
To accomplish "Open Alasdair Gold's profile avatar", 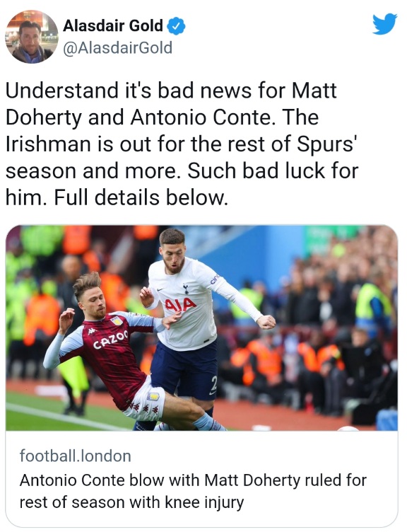I will coord(32,37).
